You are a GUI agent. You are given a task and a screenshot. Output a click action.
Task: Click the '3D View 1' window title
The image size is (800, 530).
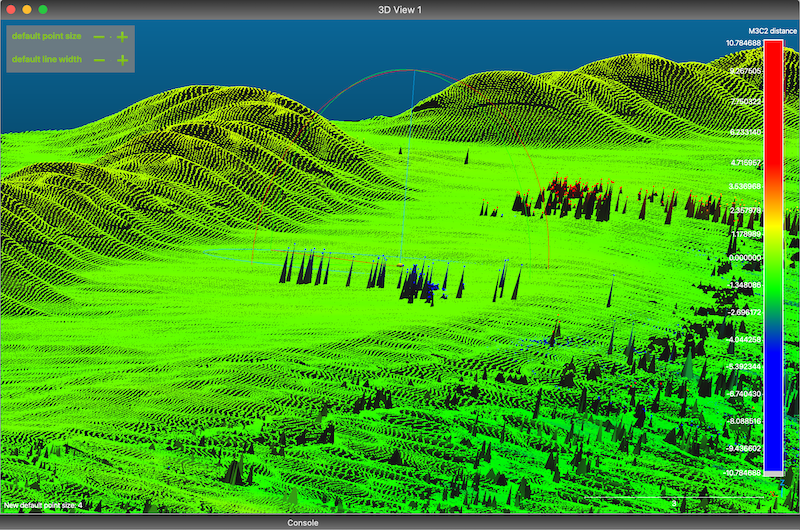[399, 10]
